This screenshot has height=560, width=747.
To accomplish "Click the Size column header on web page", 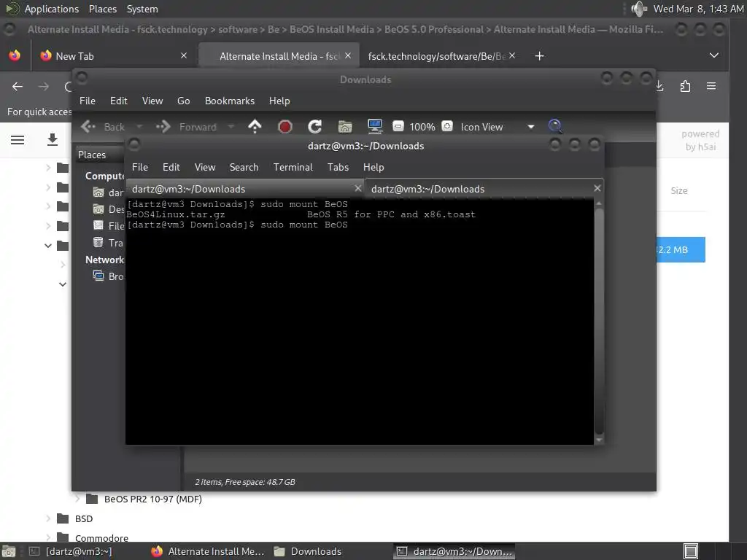I will 679,190.
